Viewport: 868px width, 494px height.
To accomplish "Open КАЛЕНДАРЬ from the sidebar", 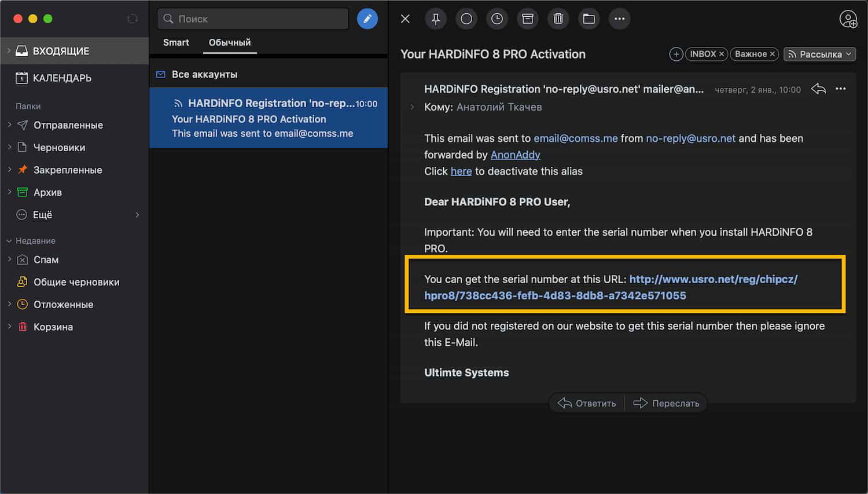I will pyautogui.click(x=59, y=78).
